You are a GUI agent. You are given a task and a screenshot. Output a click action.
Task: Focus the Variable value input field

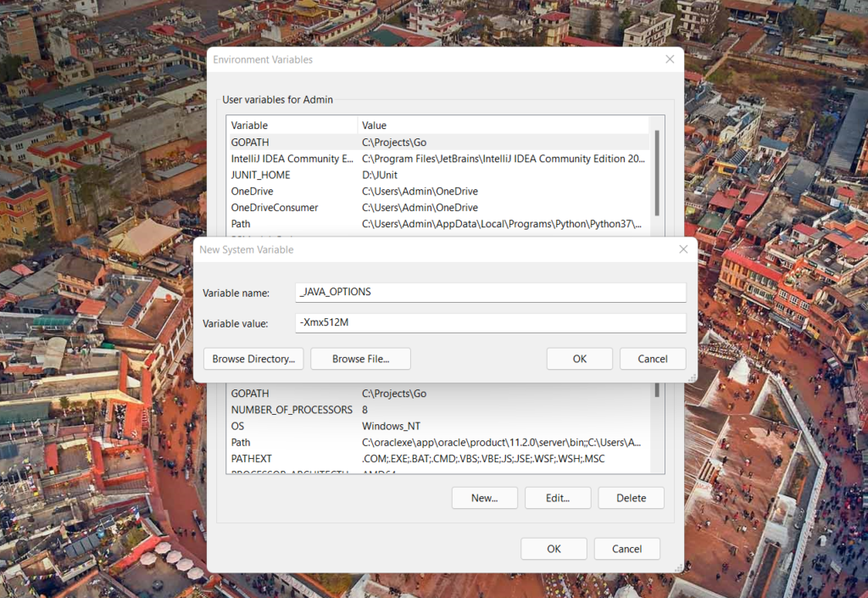point(490,323)
